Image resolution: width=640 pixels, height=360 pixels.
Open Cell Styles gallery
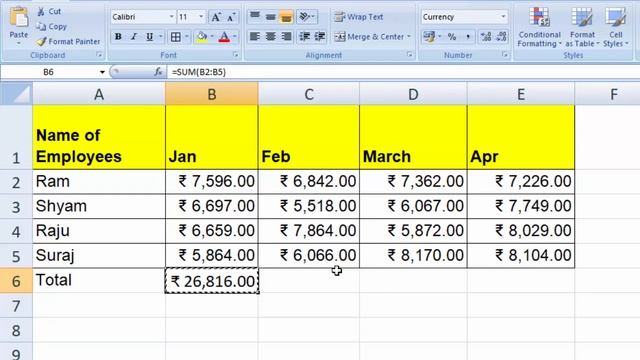click(x=616, y=27)
